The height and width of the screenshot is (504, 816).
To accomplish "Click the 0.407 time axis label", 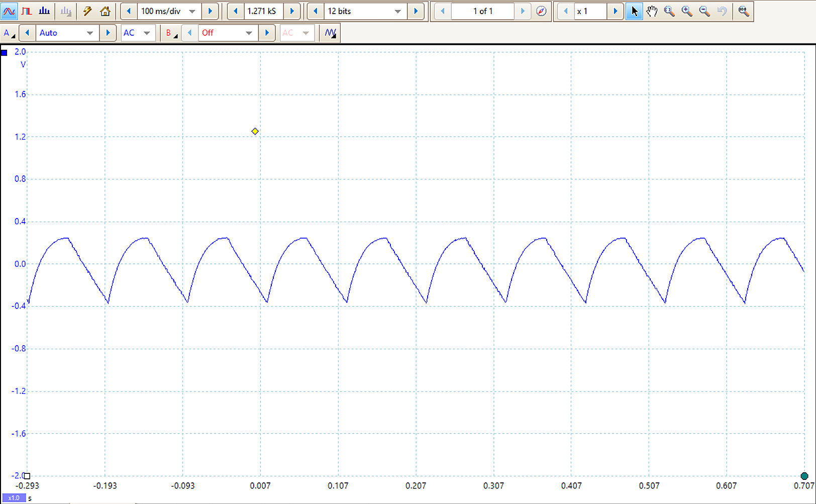I will [x=571, y=486].
